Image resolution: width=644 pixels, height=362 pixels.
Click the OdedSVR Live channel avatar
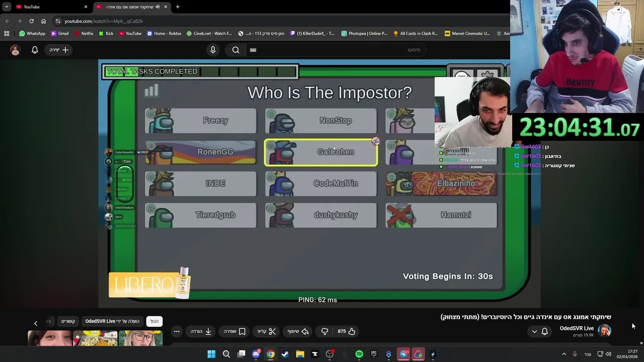(604, 330)
